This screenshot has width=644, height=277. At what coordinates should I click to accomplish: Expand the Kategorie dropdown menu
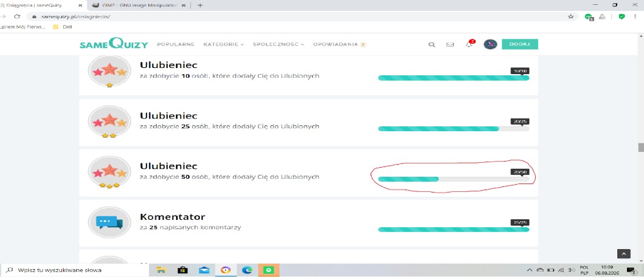223,44
